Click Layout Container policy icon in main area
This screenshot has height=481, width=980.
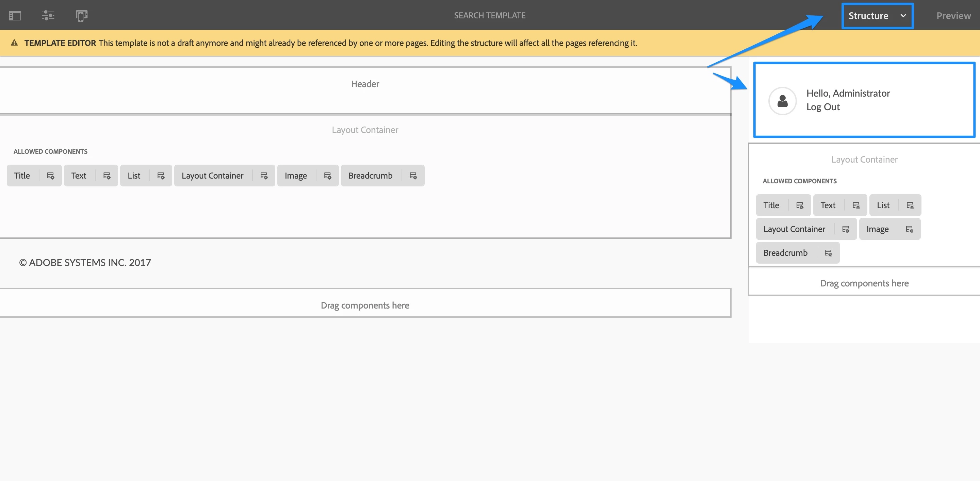coord(264,176)
